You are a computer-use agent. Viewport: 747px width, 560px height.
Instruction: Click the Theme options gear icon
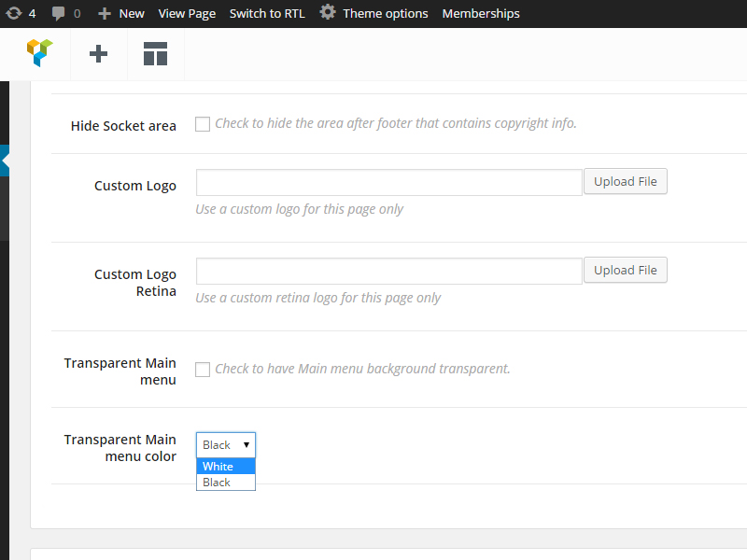click(328, 12)
